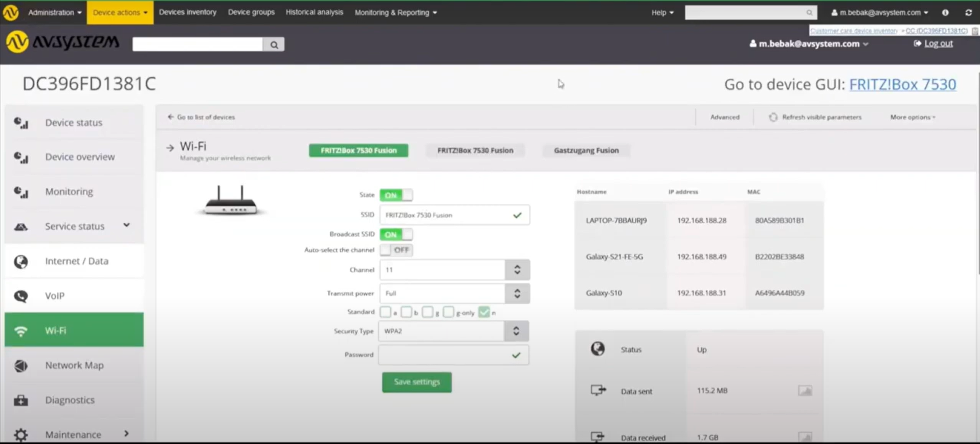The width and height of the screenshot is (980, 444).
Task: Switch to the Gastzugang Fusion tab
Action: click(586, 150)
